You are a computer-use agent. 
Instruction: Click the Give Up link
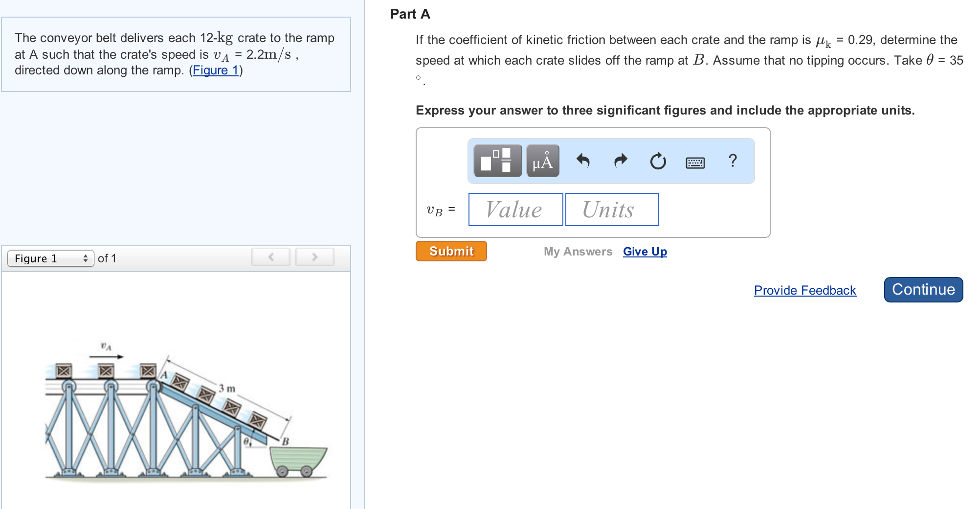pos(645,252)
